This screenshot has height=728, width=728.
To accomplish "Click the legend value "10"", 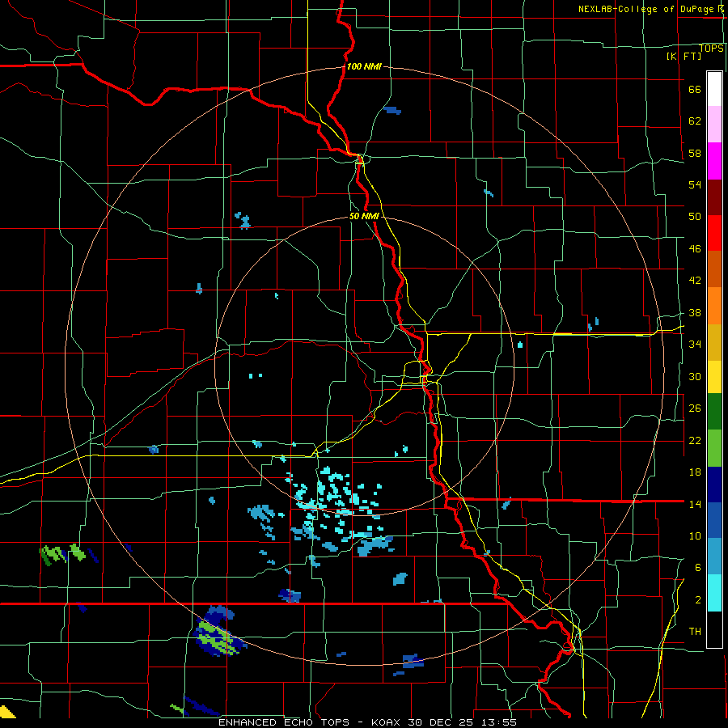I will click(695, 535).
